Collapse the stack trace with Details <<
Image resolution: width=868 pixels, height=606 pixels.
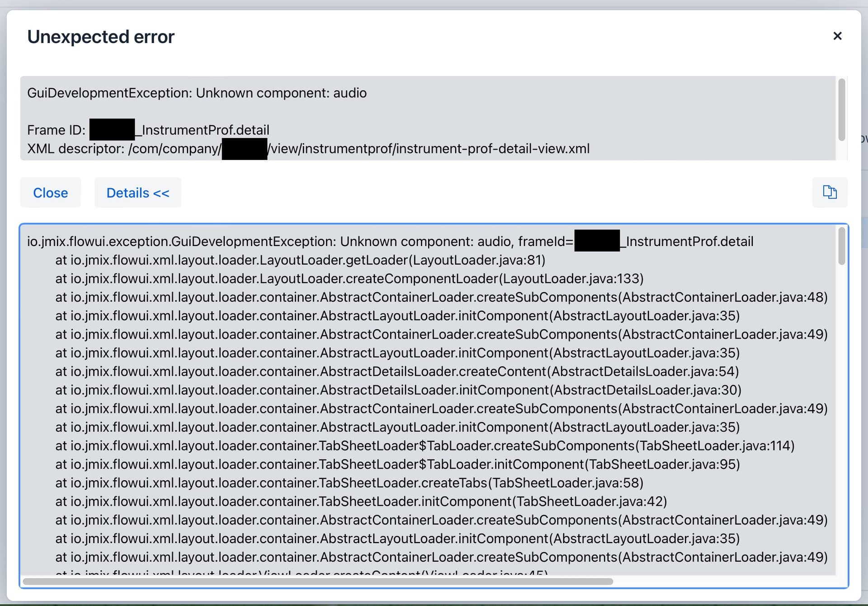pos(138,193)
